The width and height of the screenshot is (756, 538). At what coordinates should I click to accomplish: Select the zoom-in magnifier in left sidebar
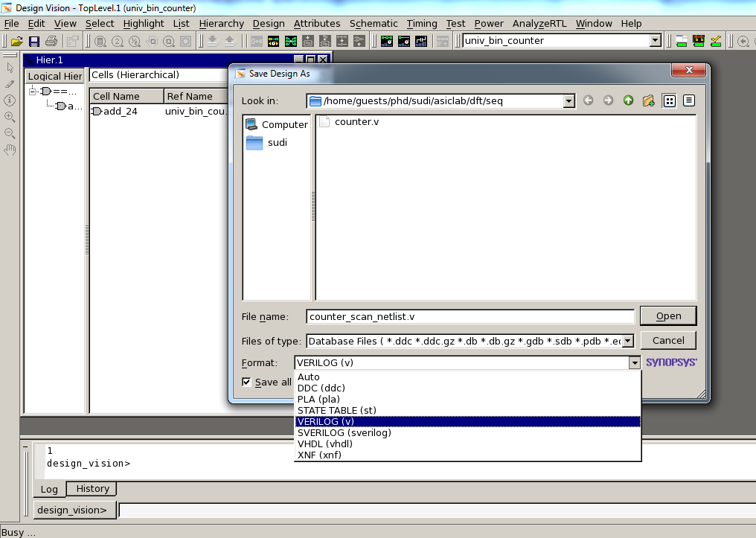pos(10,117)
